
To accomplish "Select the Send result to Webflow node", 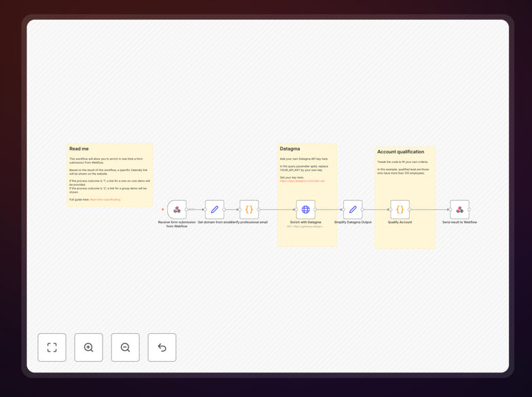I will click(x=460, y=210).
